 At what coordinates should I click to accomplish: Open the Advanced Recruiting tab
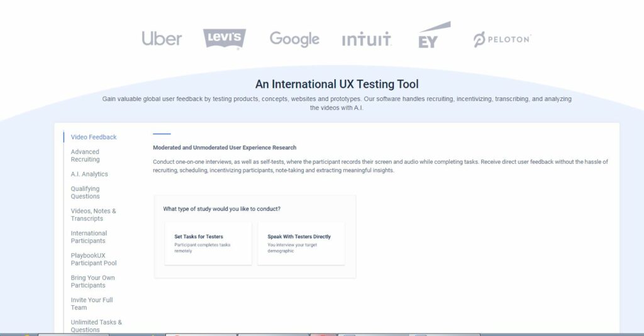pos(85,156)
